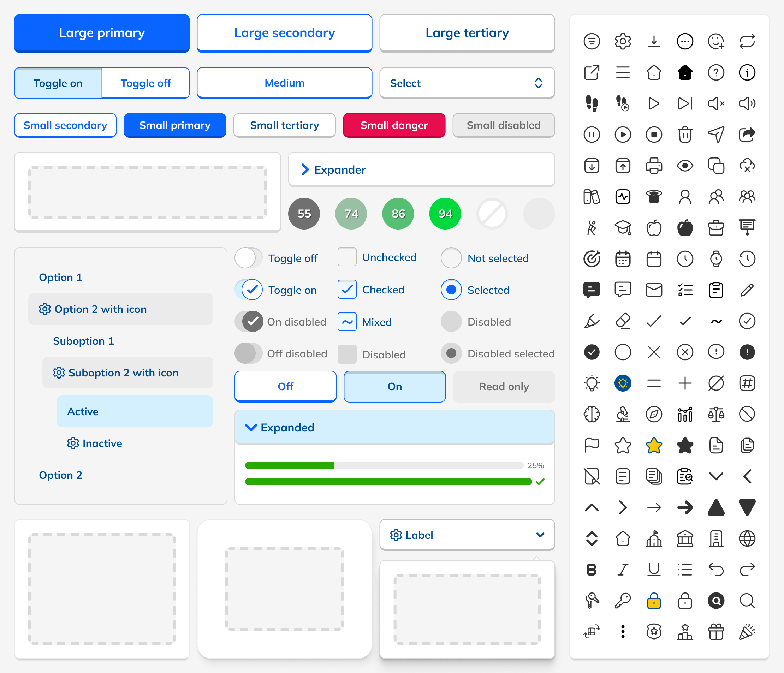Viewport: 784px width, 673px height.
Task: Select the 'Not selected' radio button
Action: tap(451, 258)
